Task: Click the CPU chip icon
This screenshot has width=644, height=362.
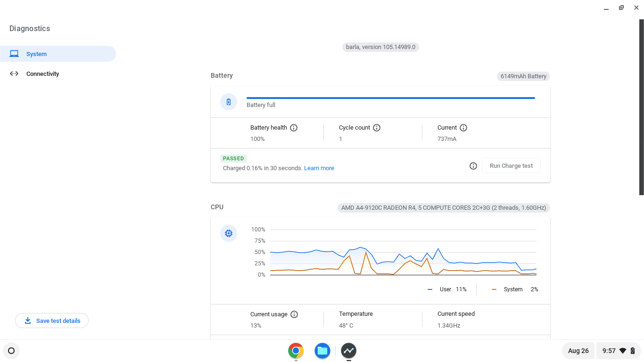Action: (229, 233)
